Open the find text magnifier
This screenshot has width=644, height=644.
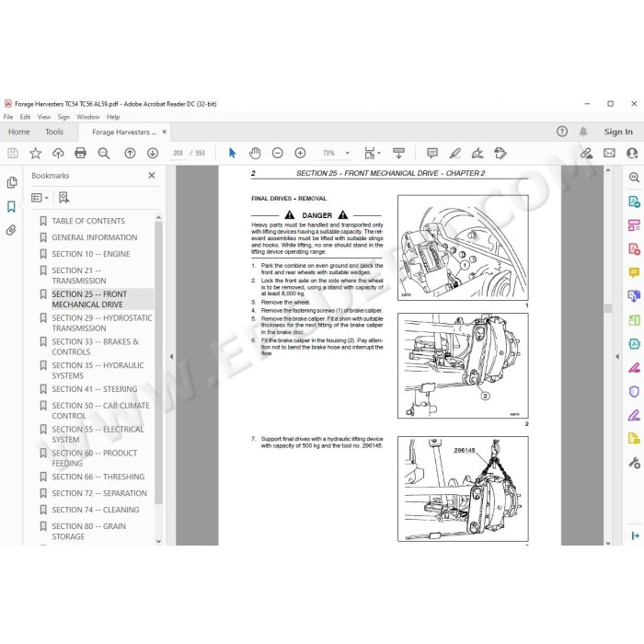103,154
